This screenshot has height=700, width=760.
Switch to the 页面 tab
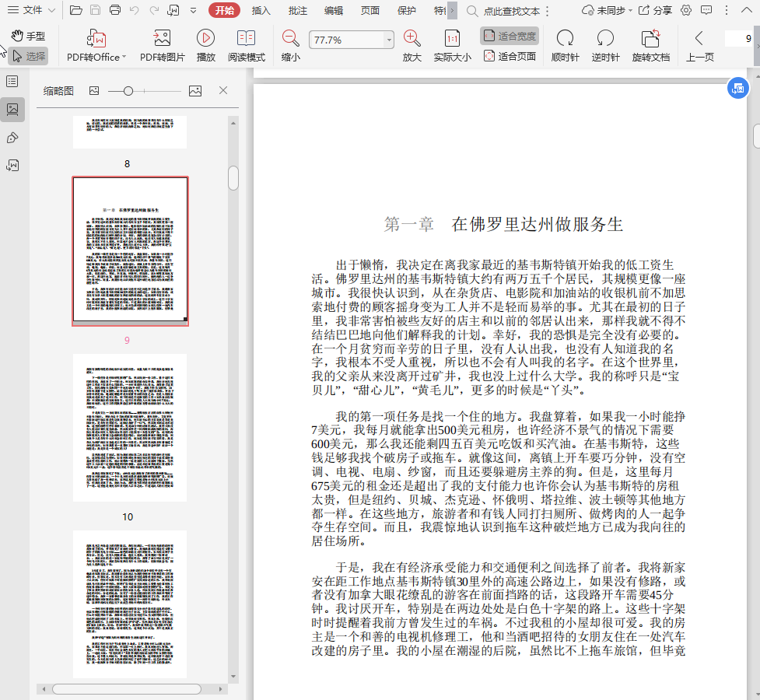point(369,10)
